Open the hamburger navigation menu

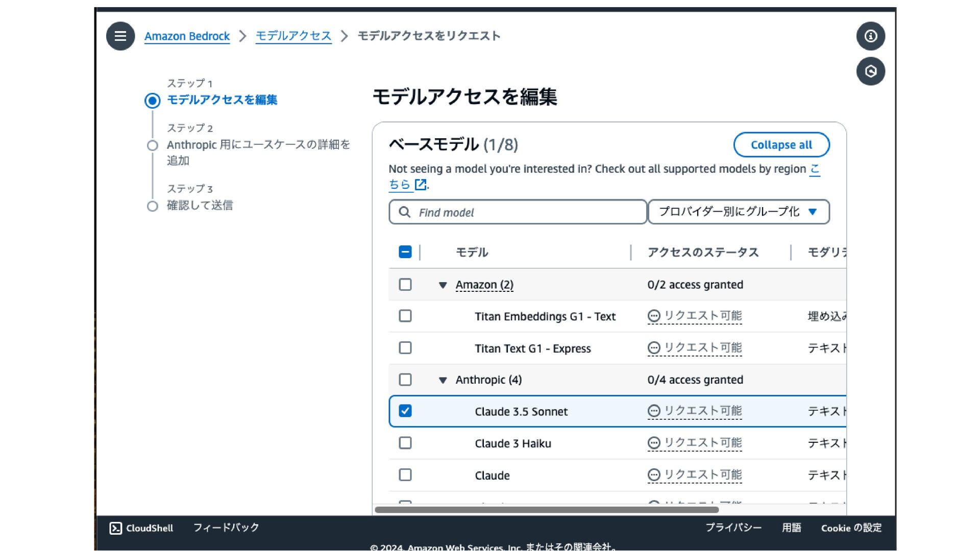120,36
